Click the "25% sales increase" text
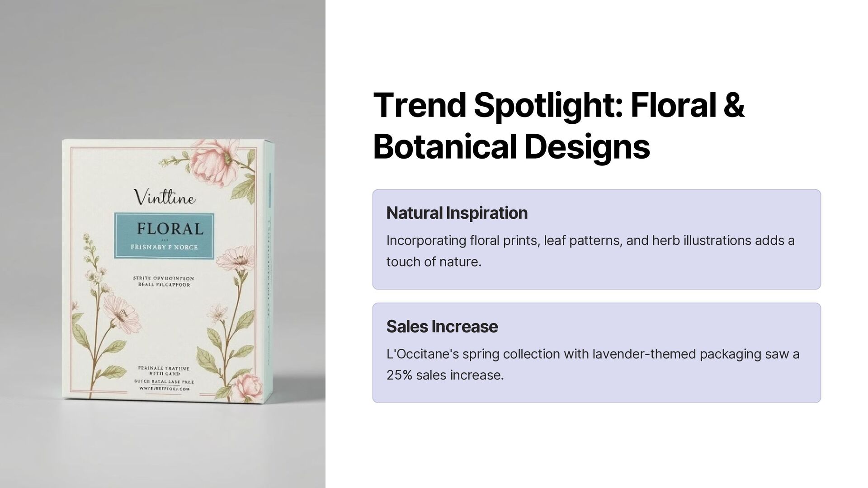868x488 pixels. (445, 375)
